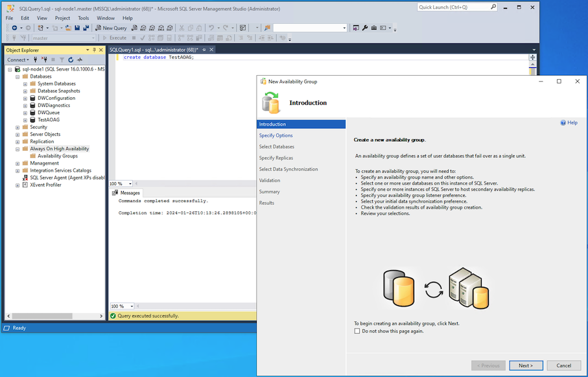Click the New Query toolbar button
This screenshot has width=588, height=377.
pyautogui.click(x=111, y=28)
